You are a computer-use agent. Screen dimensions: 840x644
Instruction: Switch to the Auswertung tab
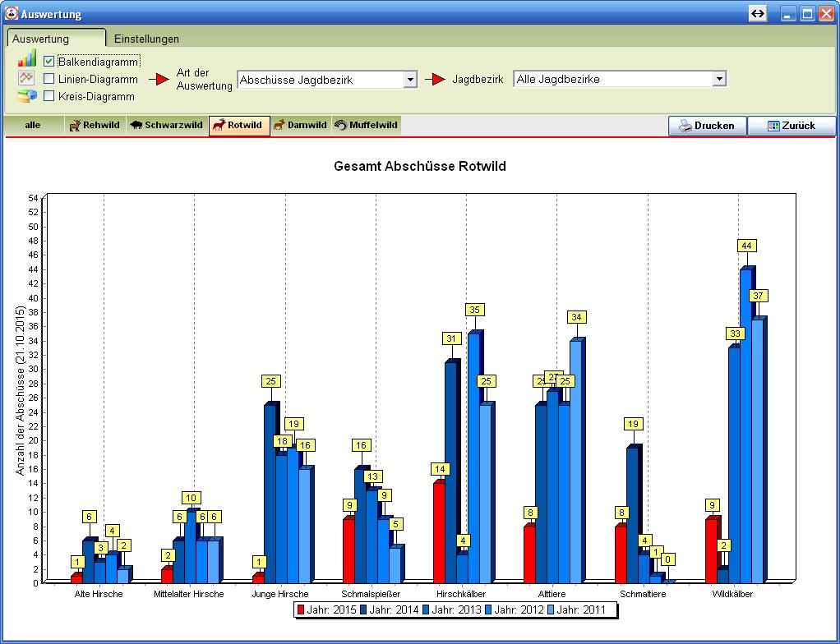(41, 39)
